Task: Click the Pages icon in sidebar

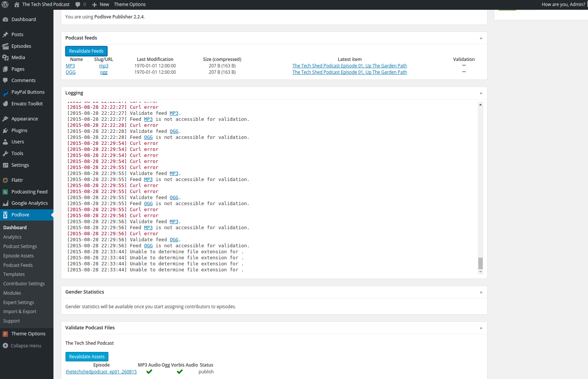Action: click(x=5, y=69)
